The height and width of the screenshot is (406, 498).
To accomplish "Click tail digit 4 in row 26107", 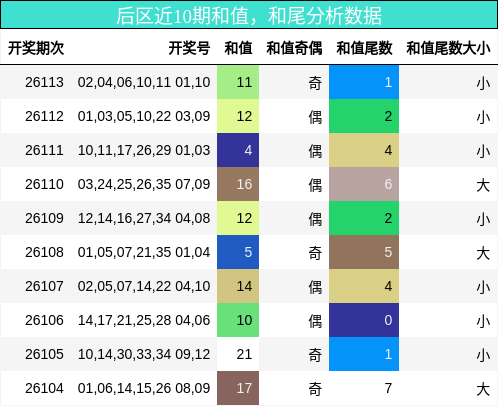I will pos(364,286).
